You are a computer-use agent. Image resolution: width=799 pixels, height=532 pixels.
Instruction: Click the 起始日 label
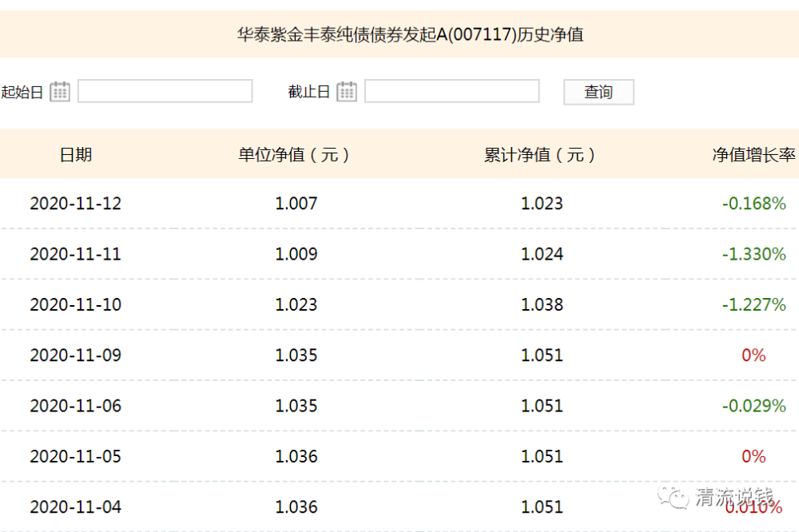tap(22, 92)
